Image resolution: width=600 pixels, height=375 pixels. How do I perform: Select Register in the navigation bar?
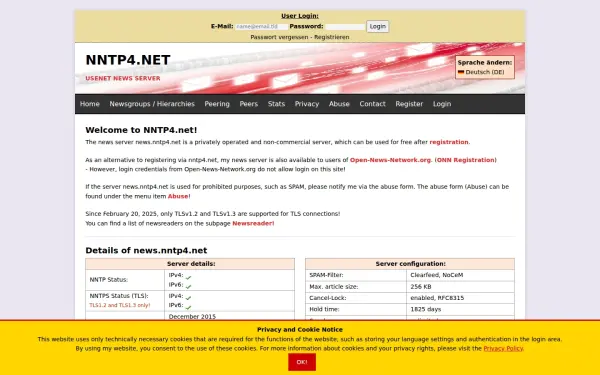click(409, 104)
